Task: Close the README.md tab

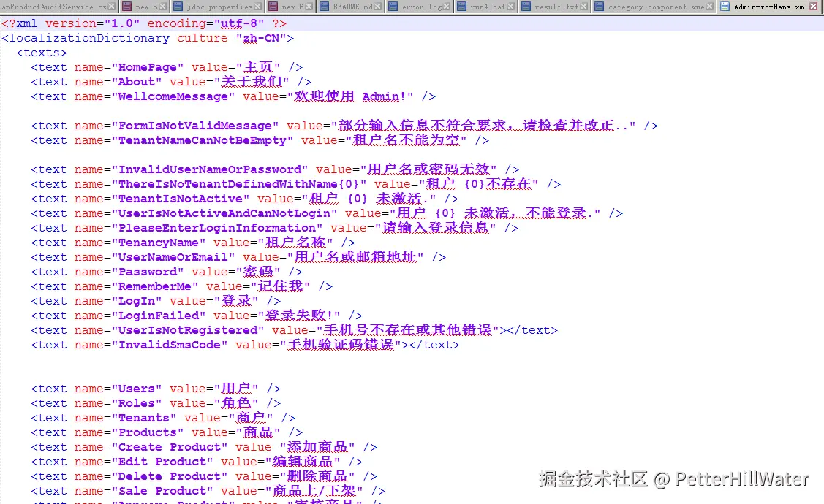Action: pyautogui.click(x=379, y=7)
